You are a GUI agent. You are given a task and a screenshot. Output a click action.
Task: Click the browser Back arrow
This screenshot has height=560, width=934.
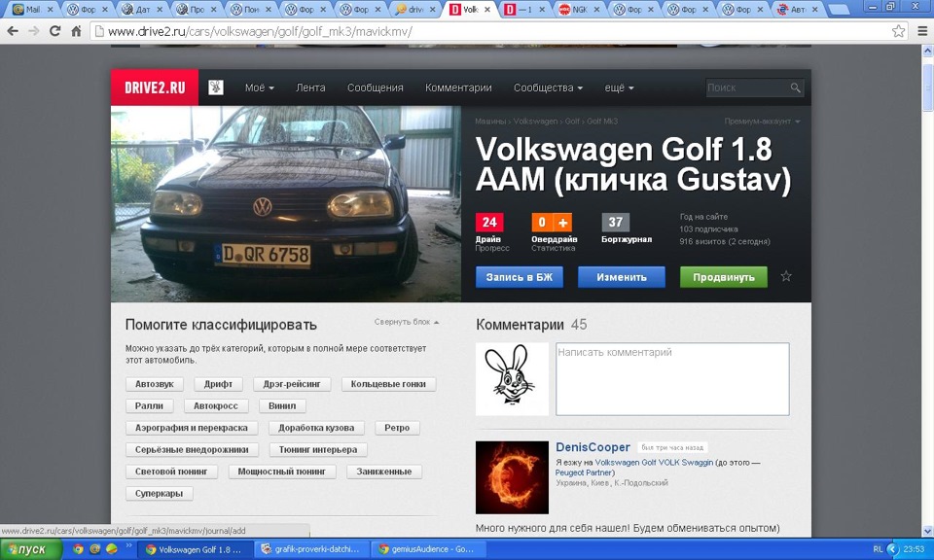(x=13, y=31)
